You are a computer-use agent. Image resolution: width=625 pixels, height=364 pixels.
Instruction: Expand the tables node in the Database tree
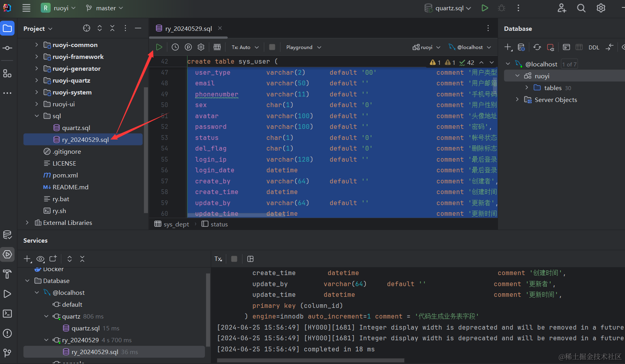(x=527, y=88)
